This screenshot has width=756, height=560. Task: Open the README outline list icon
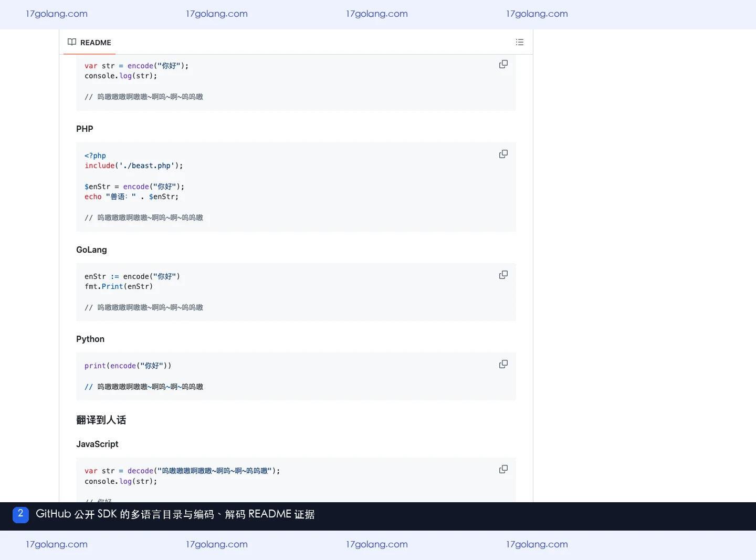click(520, 42)
